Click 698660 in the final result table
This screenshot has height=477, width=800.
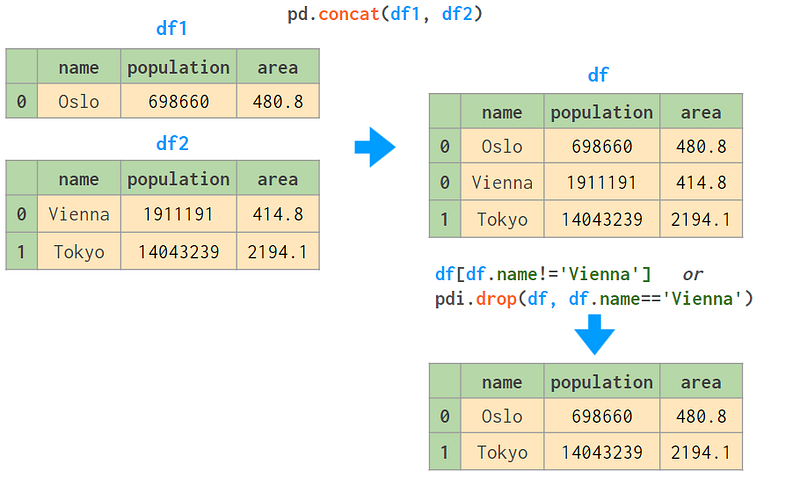tap(602, 416)
